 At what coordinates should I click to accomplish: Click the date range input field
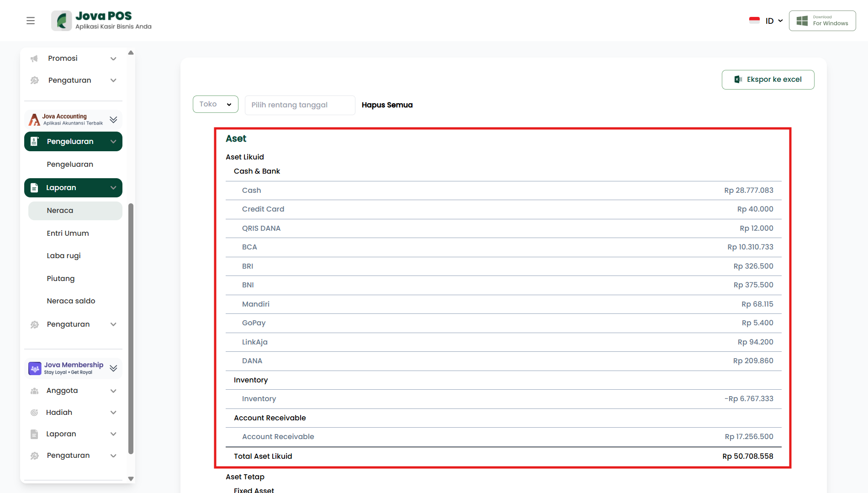pyautogui.click(x=300, y=105)
